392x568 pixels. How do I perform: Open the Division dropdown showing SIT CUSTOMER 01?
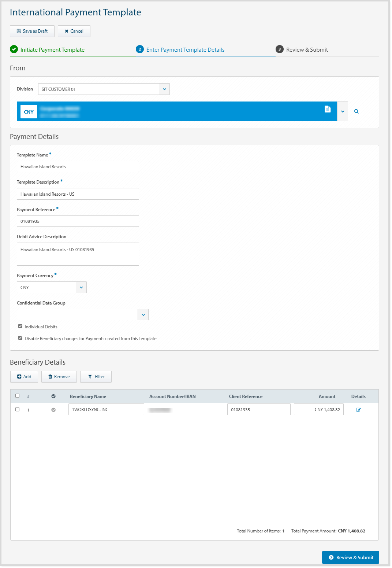tap(164, 89)
